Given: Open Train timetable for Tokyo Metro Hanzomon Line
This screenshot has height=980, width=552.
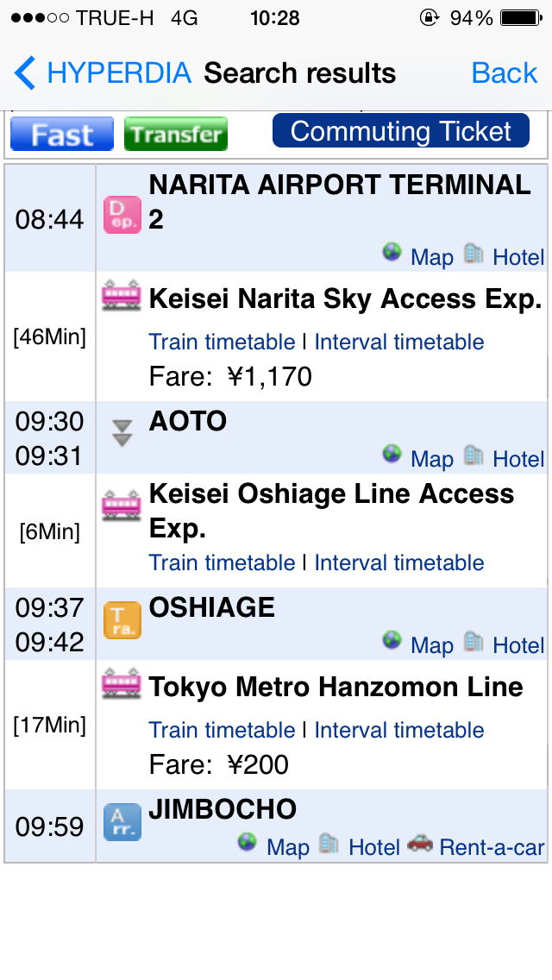Looking at the screenshot, I should [222, 730].
